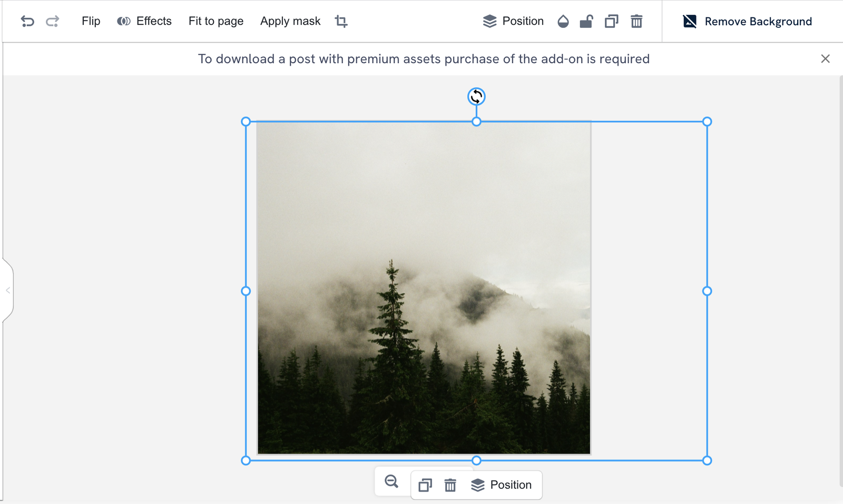Toggle the lock on the selected image
The height and width of the screenshot is (504, 843).
click(586, 21)
